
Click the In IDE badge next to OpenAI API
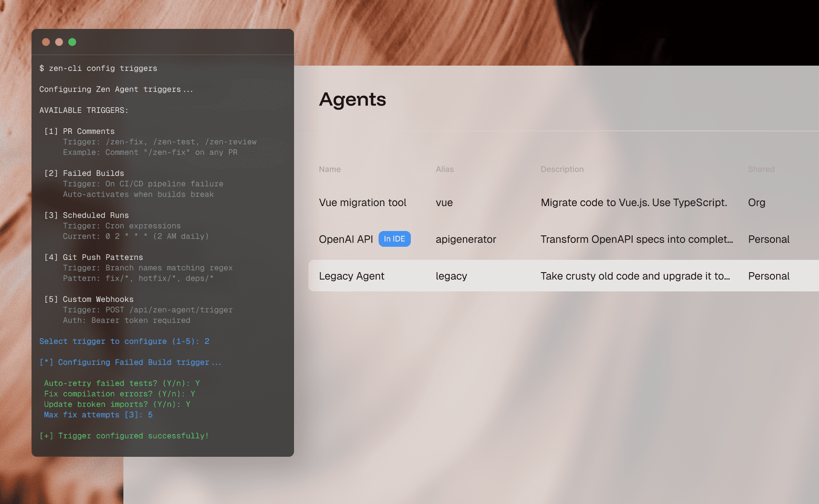click(x=394, y=239)
